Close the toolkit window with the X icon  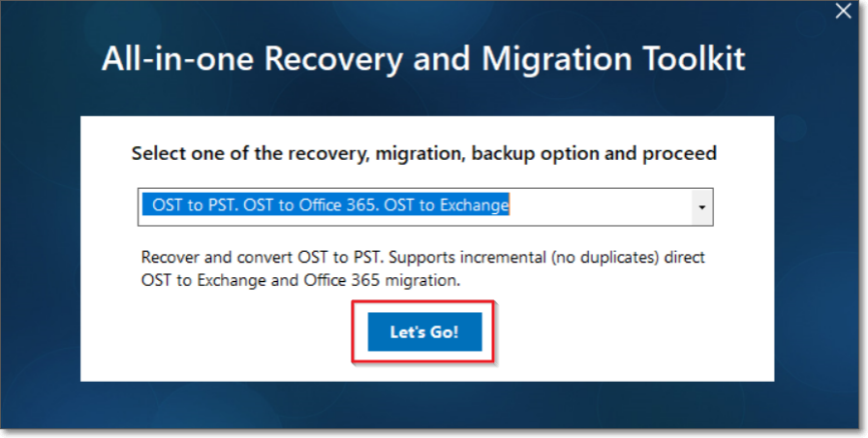coord(843,11)
